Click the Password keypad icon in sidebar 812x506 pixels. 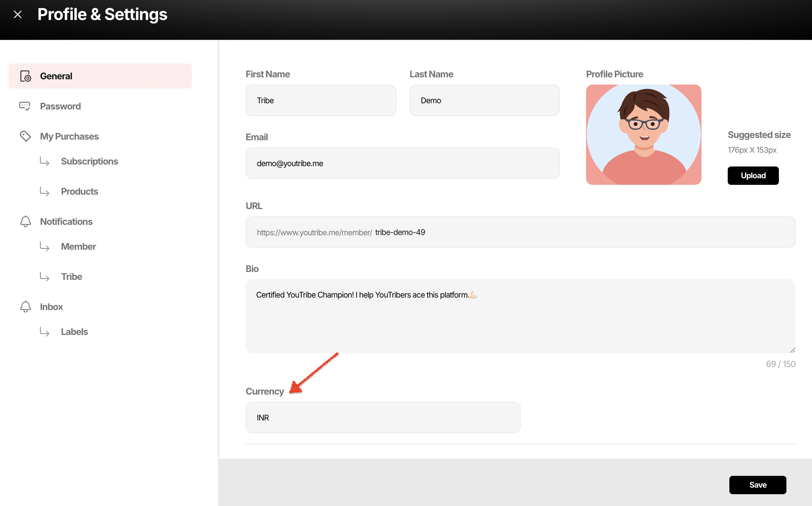(x=25, y=106)
